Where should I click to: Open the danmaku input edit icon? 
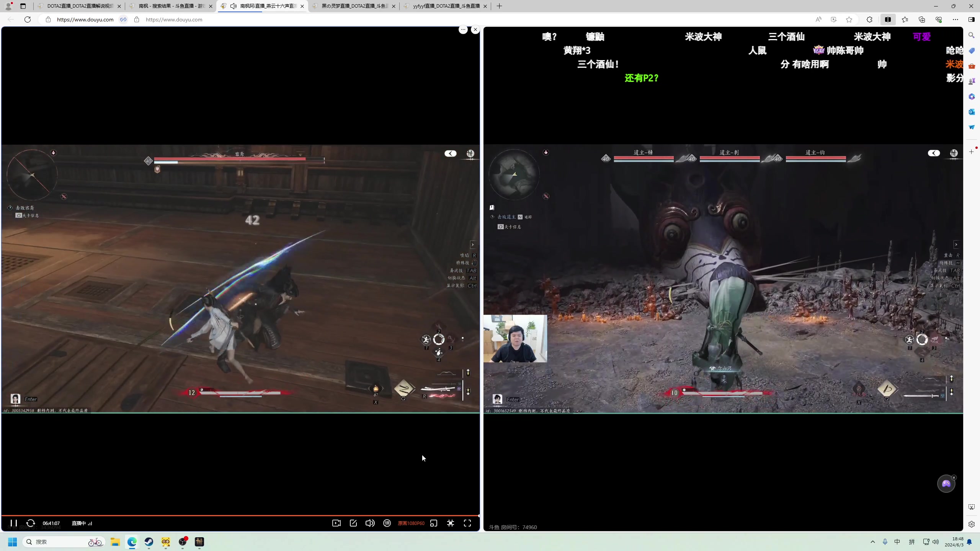click(x=353, y=523)
